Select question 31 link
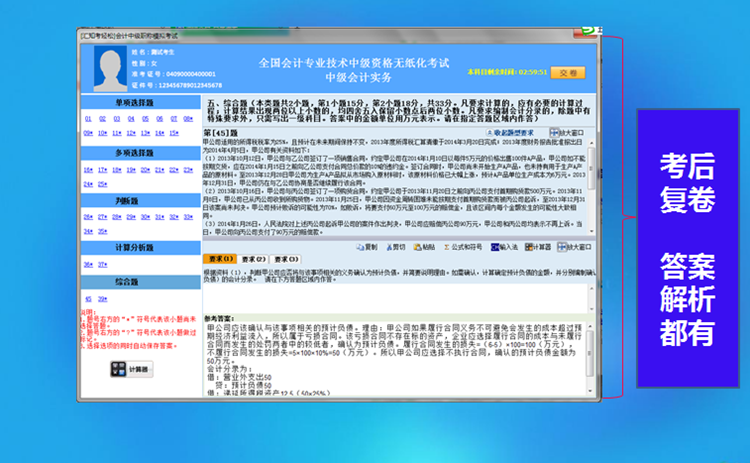Viewport: 750px width, 463px height. pos(160,217)
